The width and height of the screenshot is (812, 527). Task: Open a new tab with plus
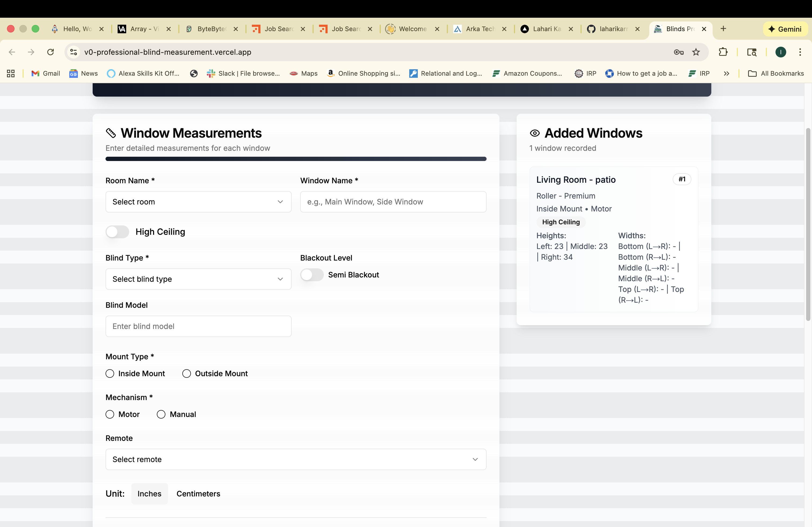pyautogui.click(x=723, y=29)
